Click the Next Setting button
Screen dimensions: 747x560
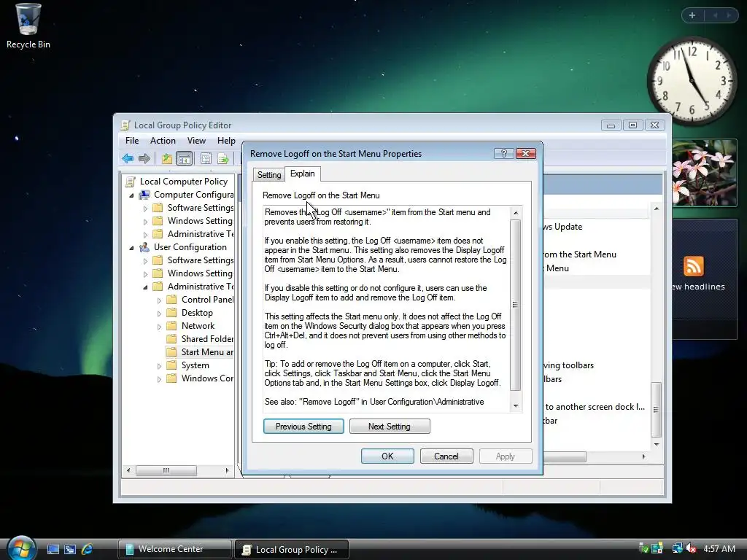(390, 426)
